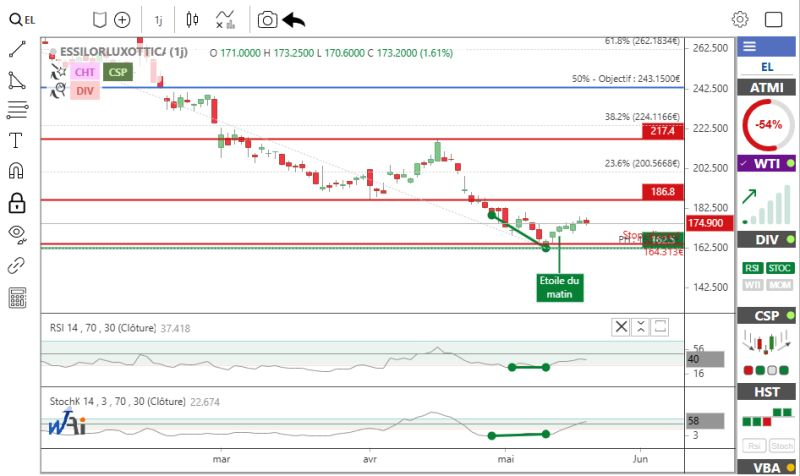800x476 pixels.
Task: Toggle the green STOC divergence button
Action: click(x=779, y=268)
